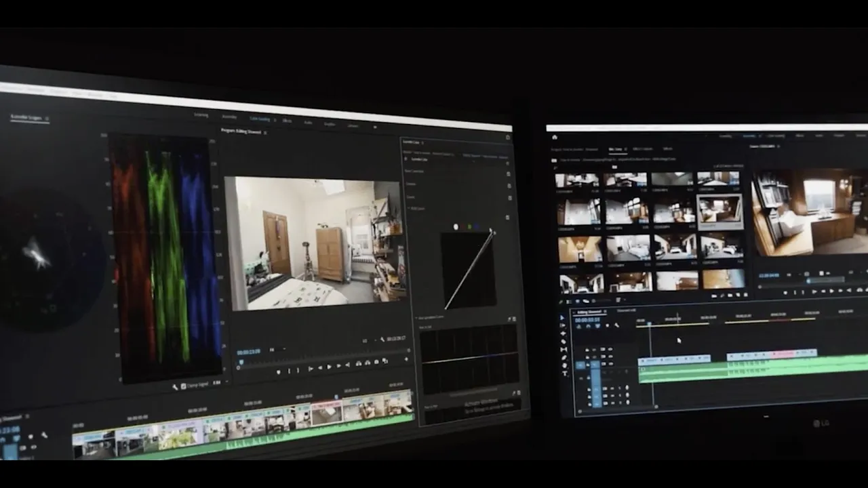Click the top control point on RGB curve

click(492, 232)
